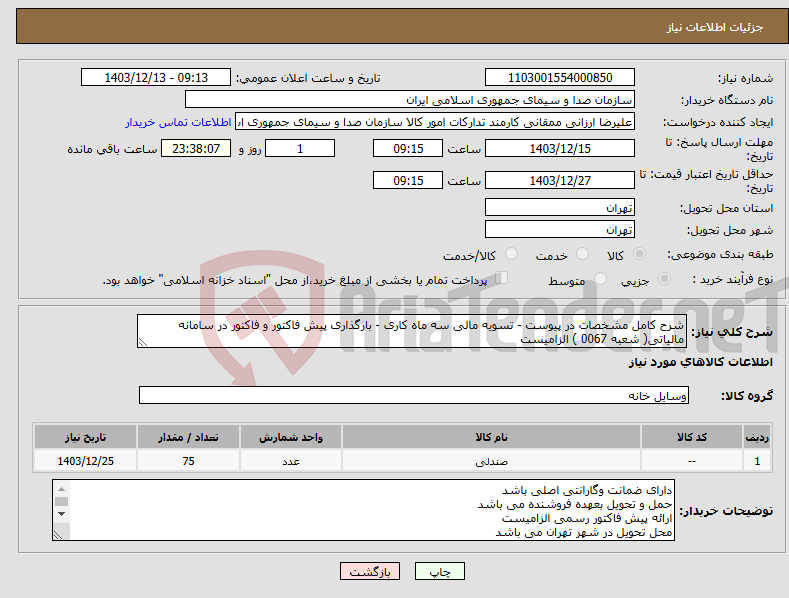Click the remaining days field showing 1
The width and height of the screenshot is (789, 598).
tap(300, 148)
